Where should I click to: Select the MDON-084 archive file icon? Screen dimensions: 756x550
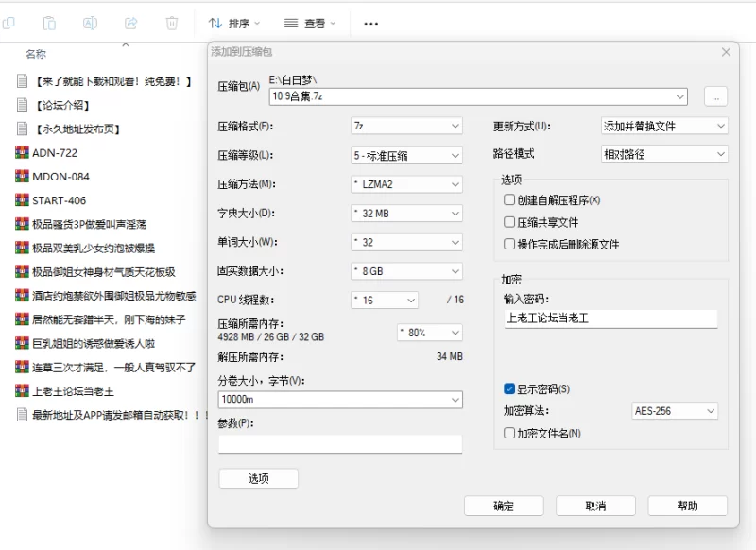[23, 176]
